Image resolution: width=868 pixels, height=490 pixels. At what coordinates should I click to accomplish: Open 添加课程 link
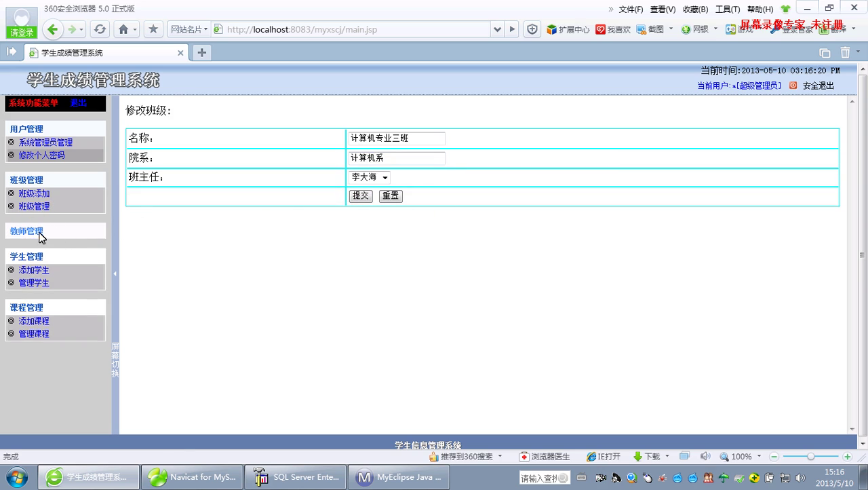(x=34, y=321)
